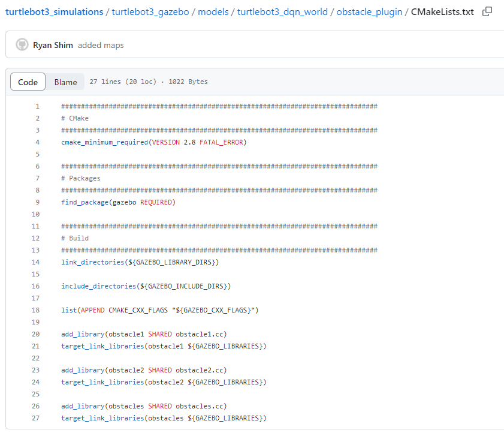Select line number 4
The width and height of the screenshot is (504, 439).
(38, 142)
